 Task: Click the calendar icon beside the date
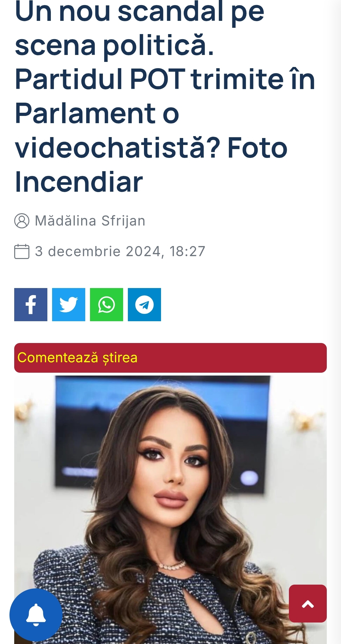click(22, 251)
